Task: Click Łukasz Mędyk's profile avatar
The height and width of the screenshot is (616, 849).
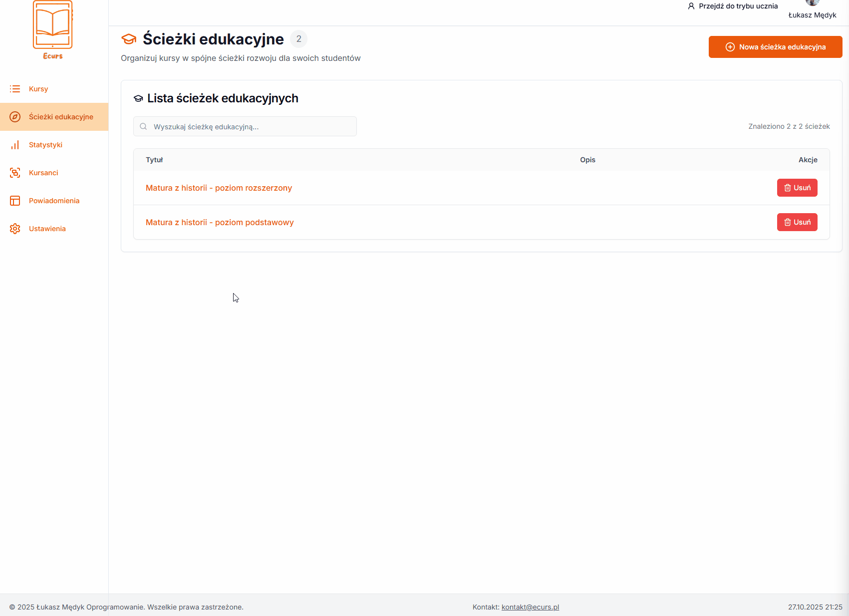Action: [812, 3]
